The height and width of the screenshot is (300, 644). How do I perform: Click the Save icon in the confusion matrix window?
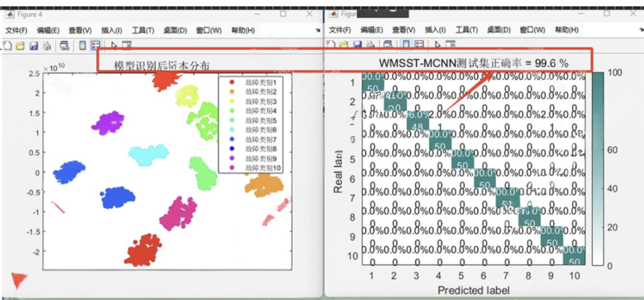(358, 45)
